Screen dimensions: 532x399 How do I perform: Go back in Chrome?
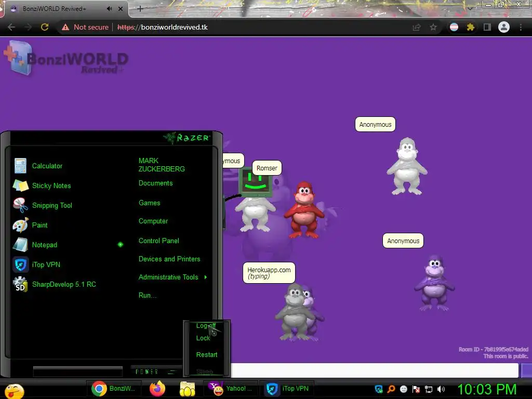tap(11, 27)
